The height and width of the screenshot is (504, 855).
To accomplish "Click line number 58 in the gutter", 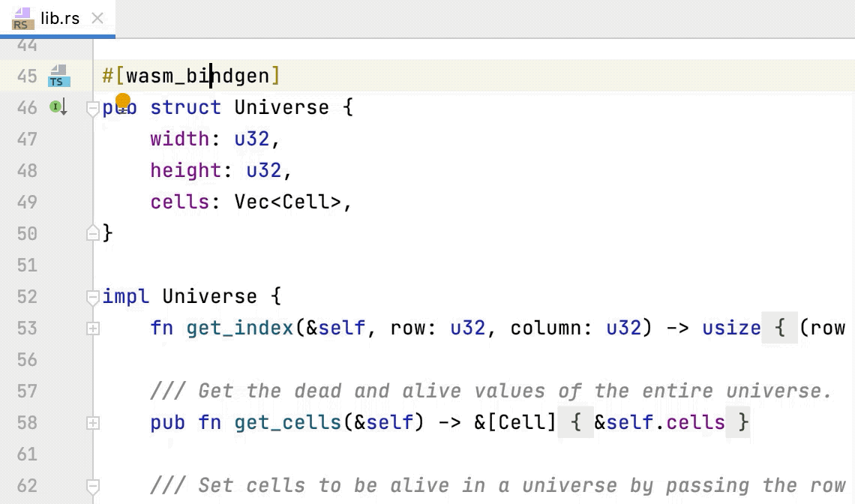I will (27, 423).
